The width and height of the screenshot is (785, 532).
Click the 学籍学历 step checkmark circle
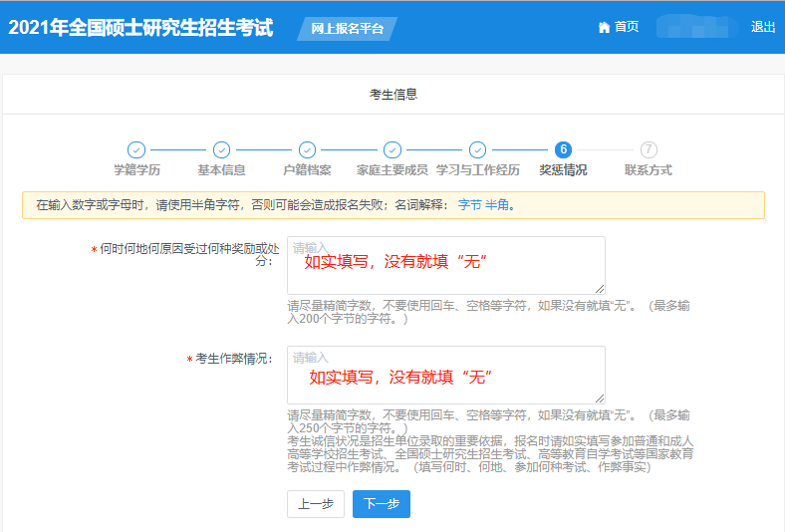(x=136, y=149)
